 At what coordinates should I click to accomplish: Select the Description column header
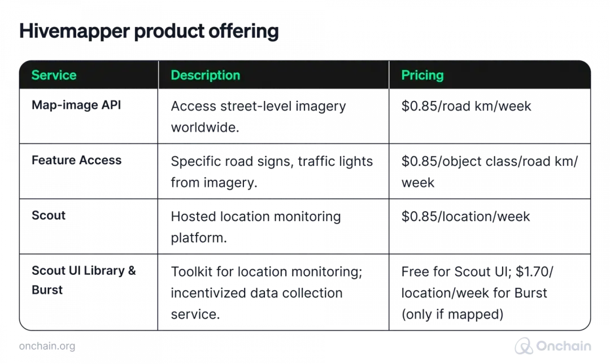click(x=205, y=75)
